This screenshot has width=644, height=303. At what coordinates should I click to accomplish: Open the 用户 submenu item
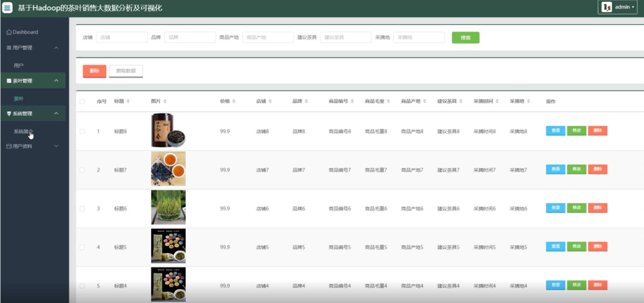[x=18, y=65]
